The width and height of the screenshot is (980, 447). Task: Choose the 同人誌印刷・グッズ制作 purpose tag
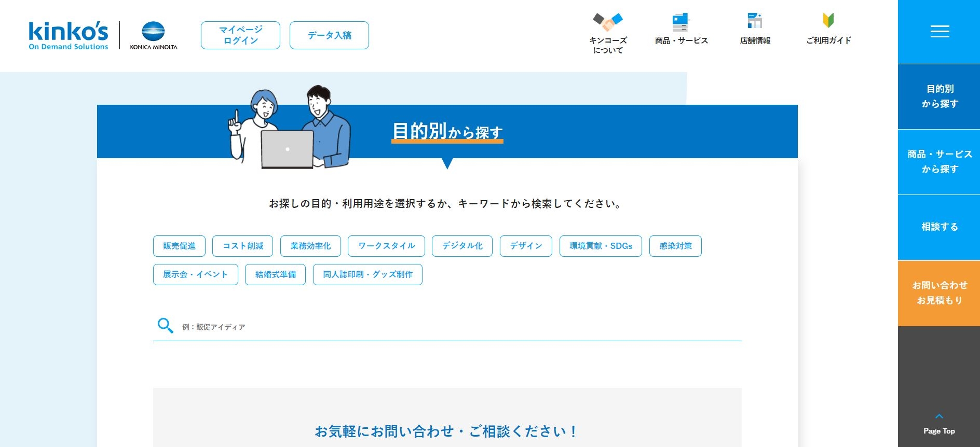367,274
